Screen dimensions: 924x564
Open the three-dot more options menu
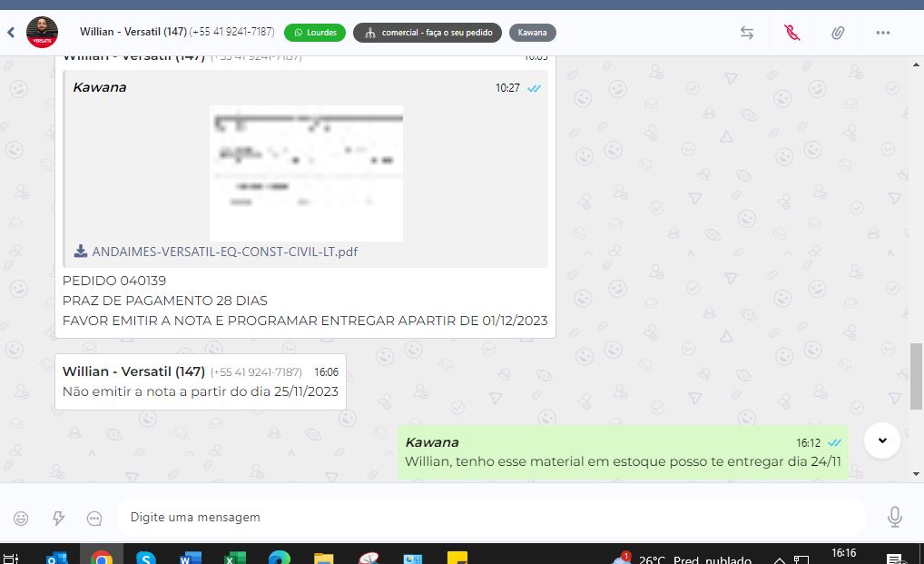(883, 33)
